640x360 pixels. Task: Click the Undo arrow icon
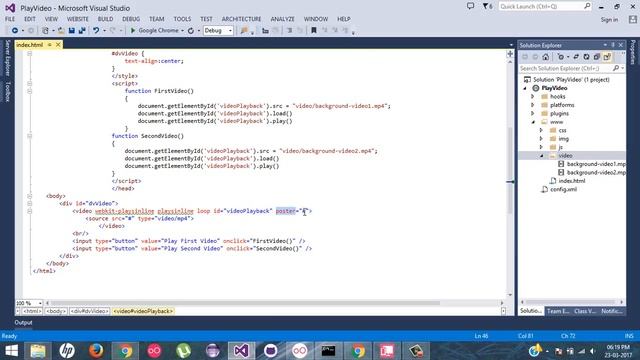(96, 31)
